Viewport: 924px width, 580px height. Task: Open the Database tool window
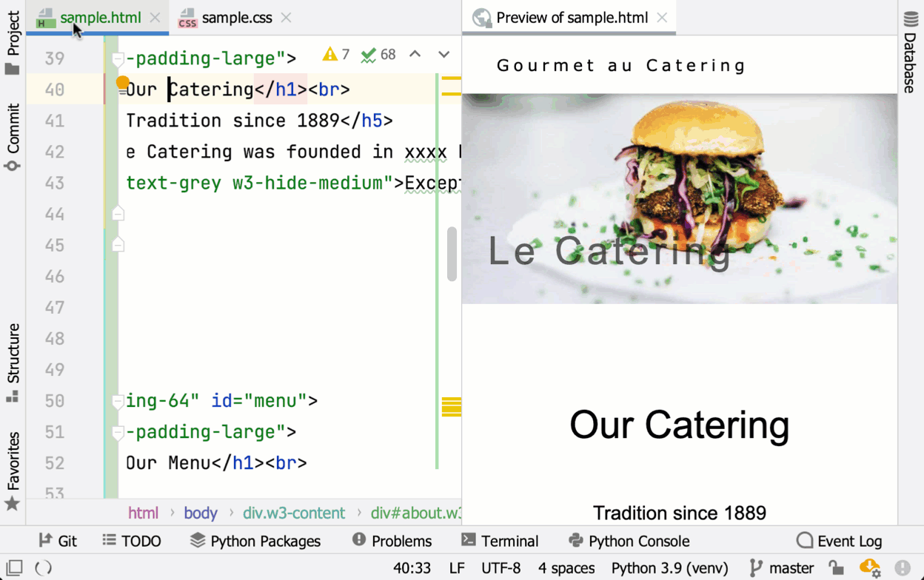click(x=910, y=53)
